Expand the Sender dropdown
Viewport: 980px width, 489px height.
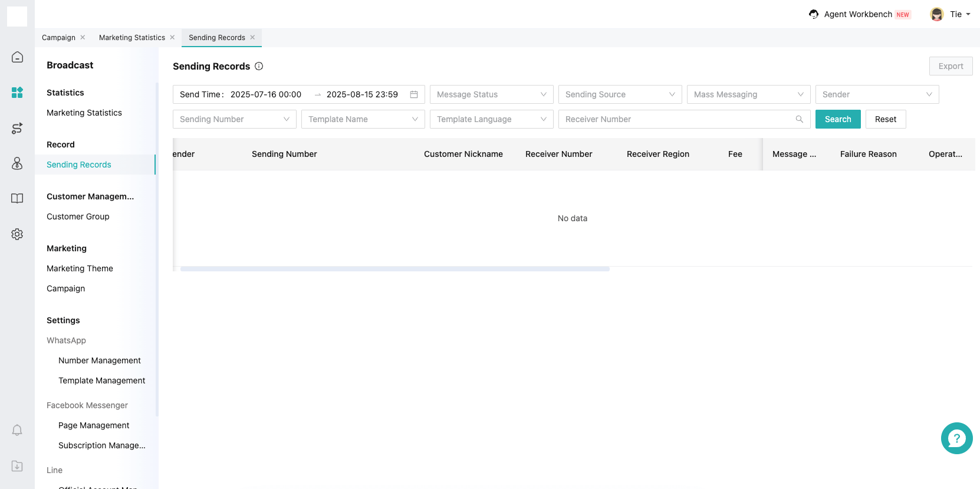(x=877, y=94)
